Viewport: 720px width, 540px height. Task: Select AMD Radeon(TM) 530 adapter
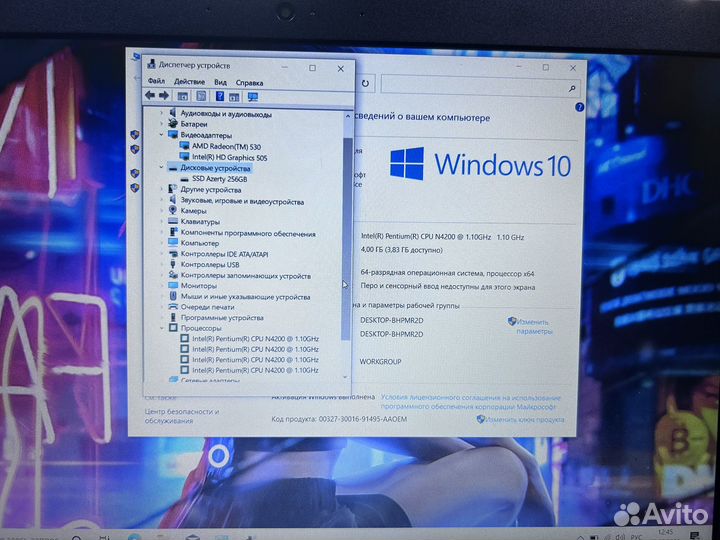pos(226,146)
